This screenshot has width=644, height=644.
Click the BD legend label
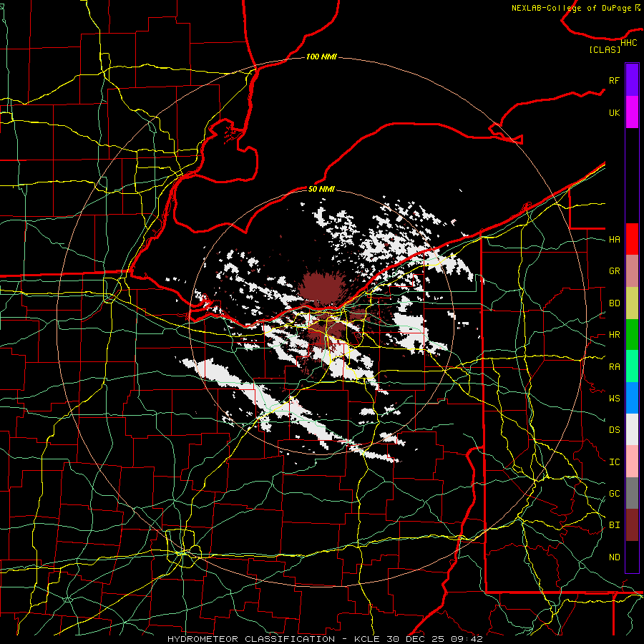tap(614, 303)
